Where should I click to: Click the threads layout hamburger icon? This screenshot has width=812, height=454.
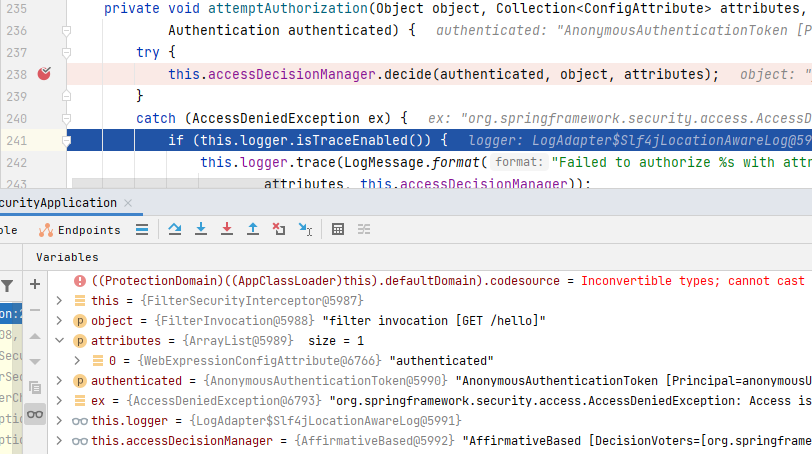[x=142, y=229]
